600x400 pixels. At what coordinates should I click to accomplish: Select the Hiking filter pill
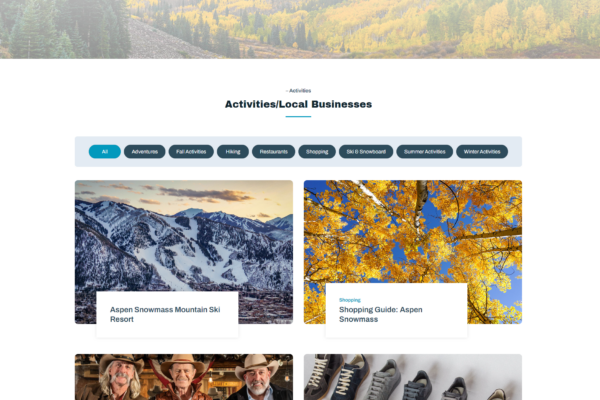[233, 152]
